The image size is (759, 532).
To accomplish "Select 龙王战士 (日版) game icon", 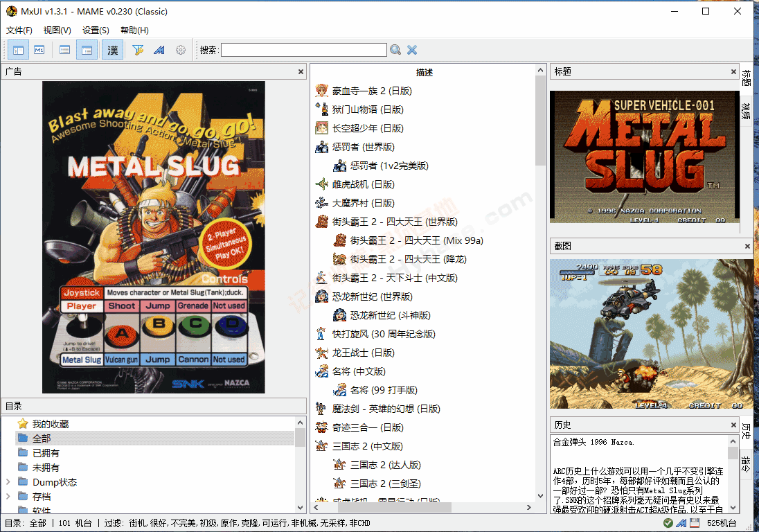I will pos(321,353).
